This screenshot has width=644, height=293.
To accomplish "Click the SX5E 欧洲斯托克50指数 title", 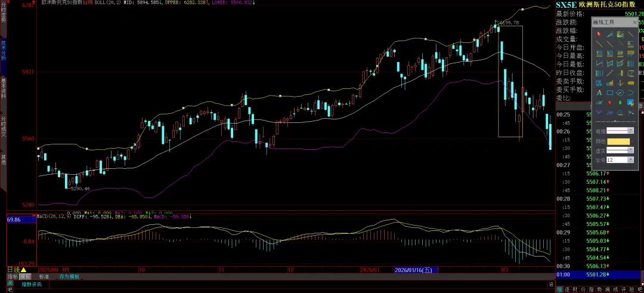I will point(595,5).
